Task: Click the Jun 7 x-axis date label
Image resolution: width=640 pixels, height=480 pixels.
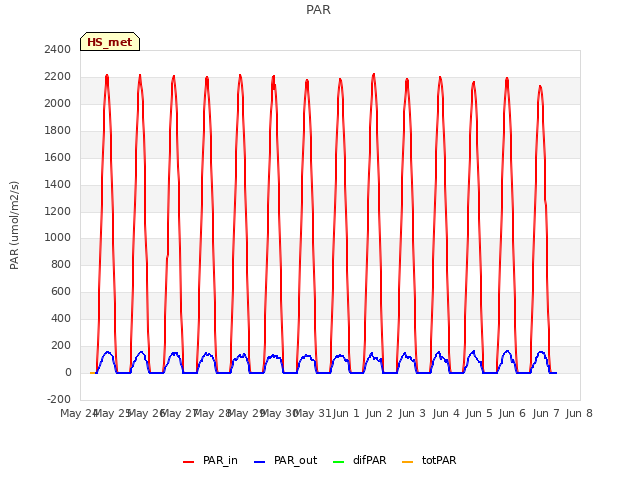Action: (546, 413)
